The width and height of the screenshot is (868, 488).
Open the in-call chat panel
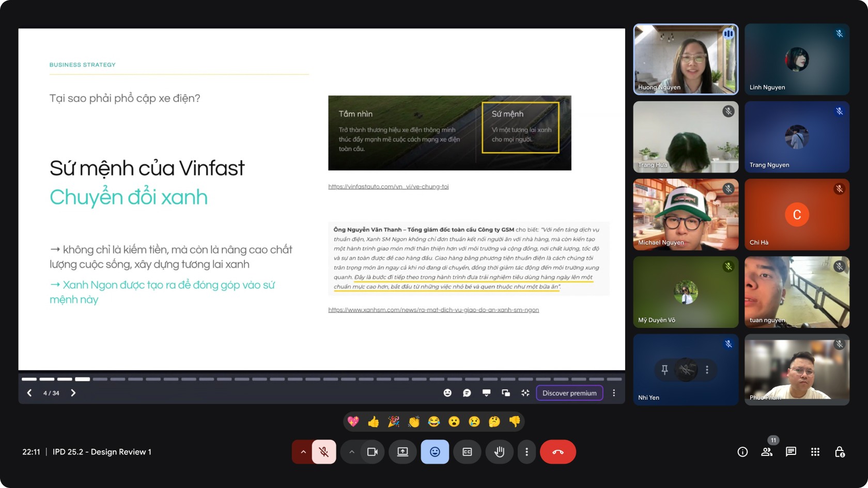tap(791, 452)
